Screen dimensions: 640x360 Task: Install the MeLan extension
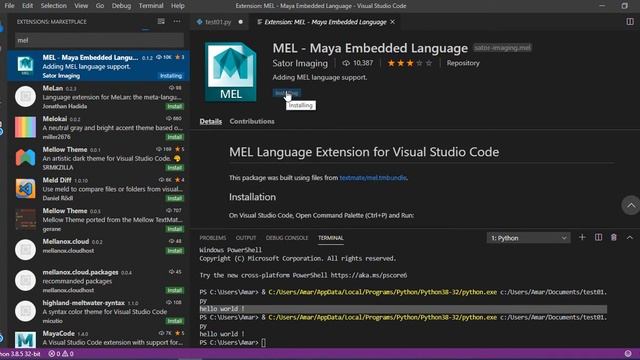pyautogui.click(x=174, y=107)
